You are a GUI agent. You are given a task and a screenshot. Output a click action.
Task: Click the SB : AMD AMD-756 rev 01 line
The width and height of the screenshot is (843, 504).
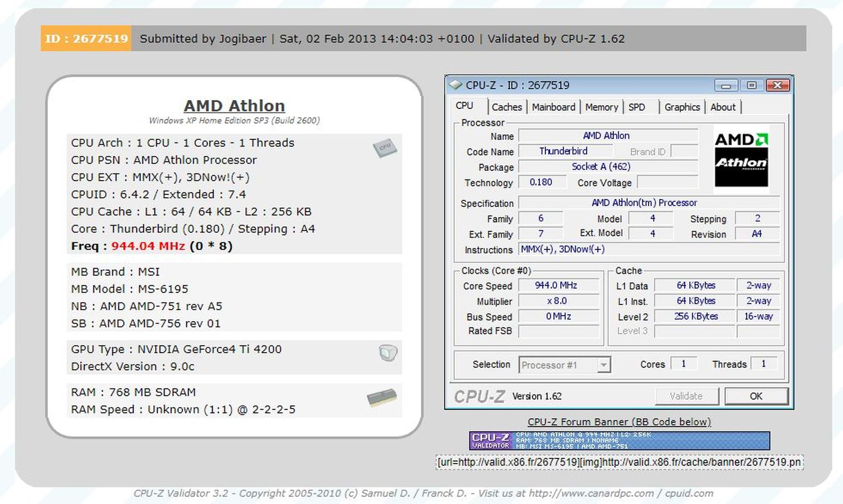pos(146,323)
